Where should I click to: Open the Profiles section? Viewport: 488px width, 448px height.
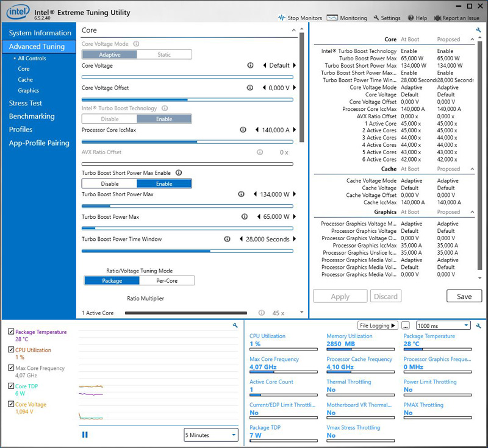tap(21, 129)
